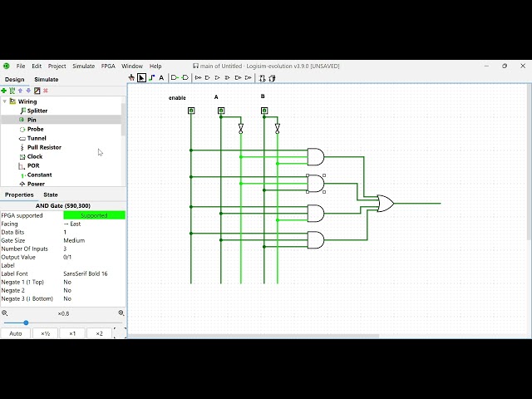Click the zoom in magnifier icon

coord(121,313)
